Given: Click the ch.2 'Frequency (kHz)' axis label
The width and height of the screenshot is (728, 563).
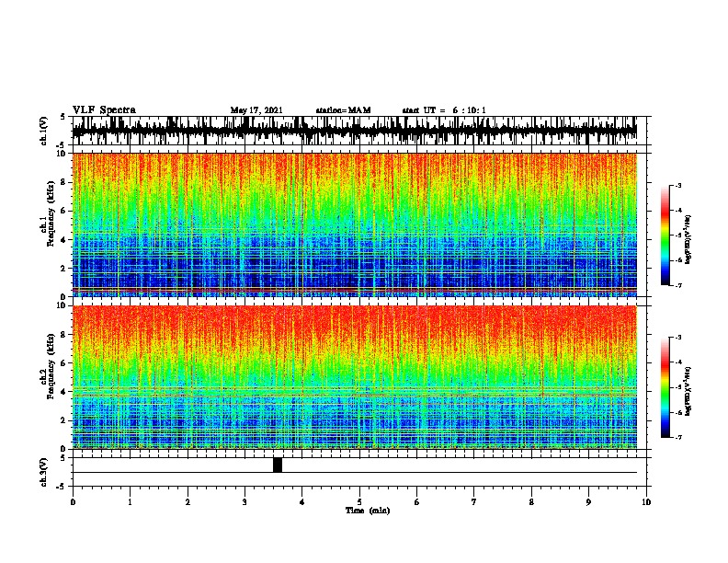Looking at the screenshot, I should click(x=51, y=365).
